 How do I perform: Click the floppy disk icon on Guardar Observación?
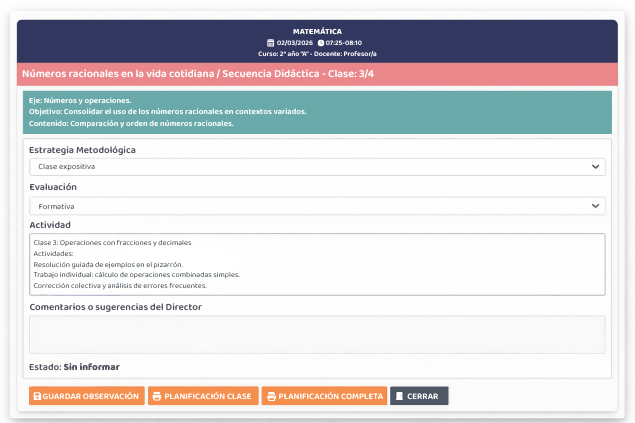point(37,396)
